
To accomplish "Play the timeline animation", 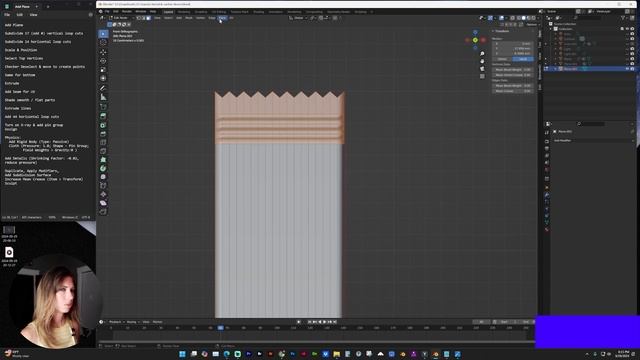I will pos(325,322).
